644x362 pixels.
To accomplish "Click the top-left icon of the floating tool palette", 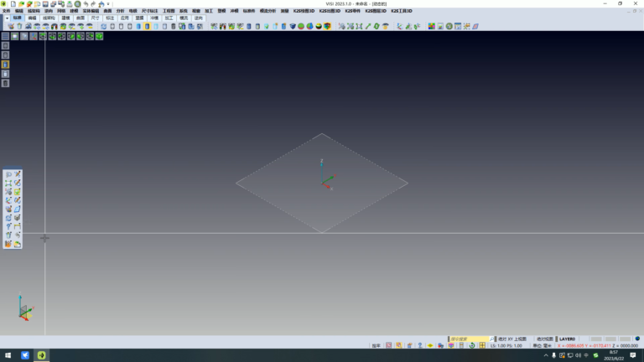I will click(x=8, y=174).
